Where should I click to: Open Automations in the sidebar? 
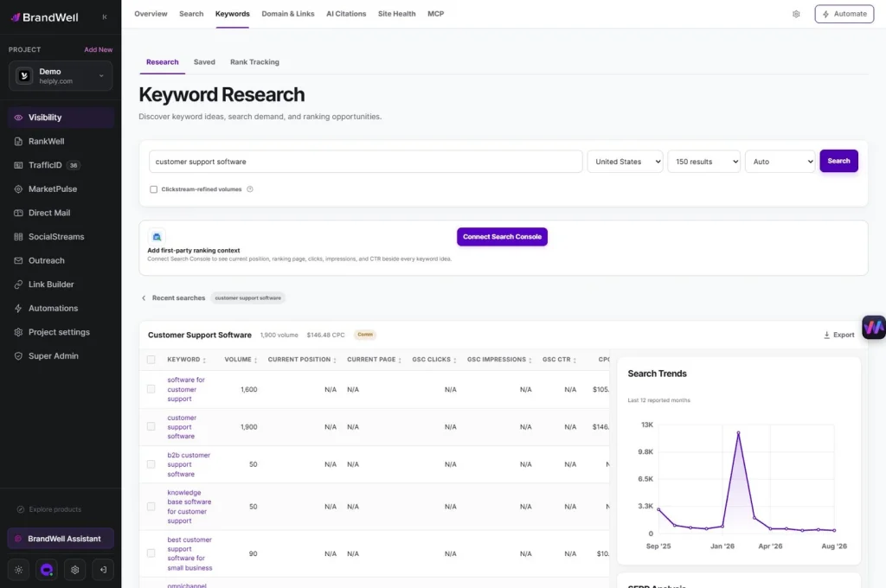[x=61, y=309]
